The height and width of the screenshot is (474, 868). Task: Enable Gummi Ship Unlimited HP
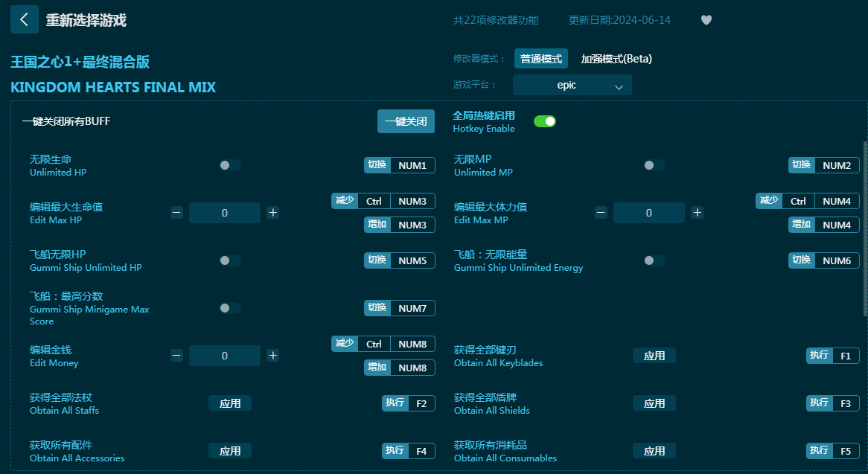[230, 260]
